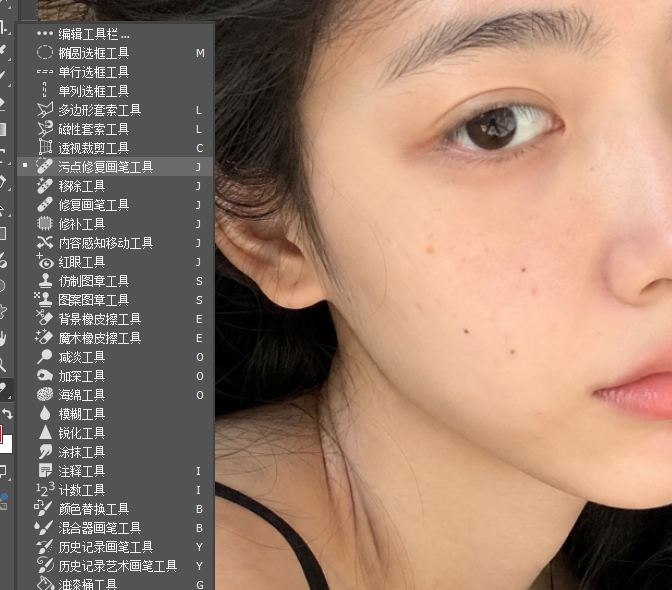
Task: Pick the 透视裁剪工具 perspective crop tool
Action: 115,148
